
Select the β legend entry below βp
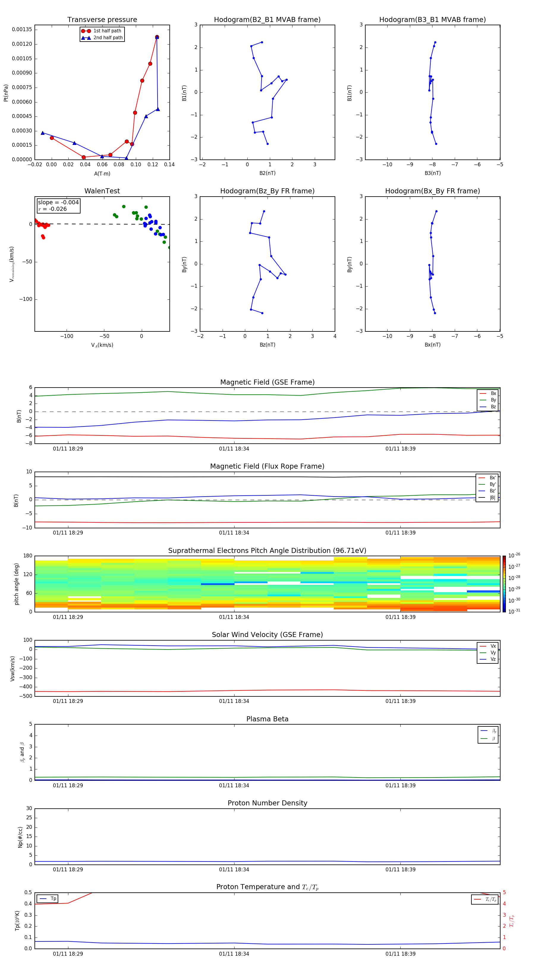pos(488,739)
